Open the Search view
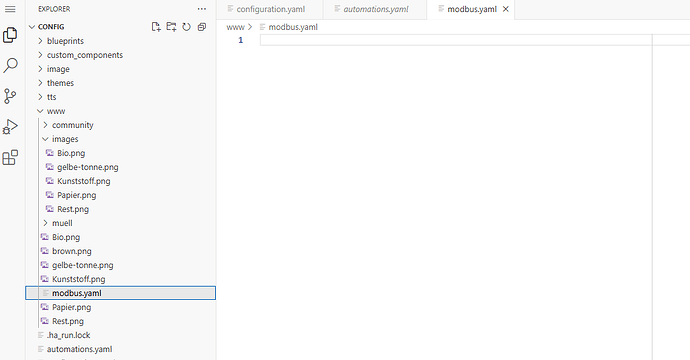 click(10, 66)
